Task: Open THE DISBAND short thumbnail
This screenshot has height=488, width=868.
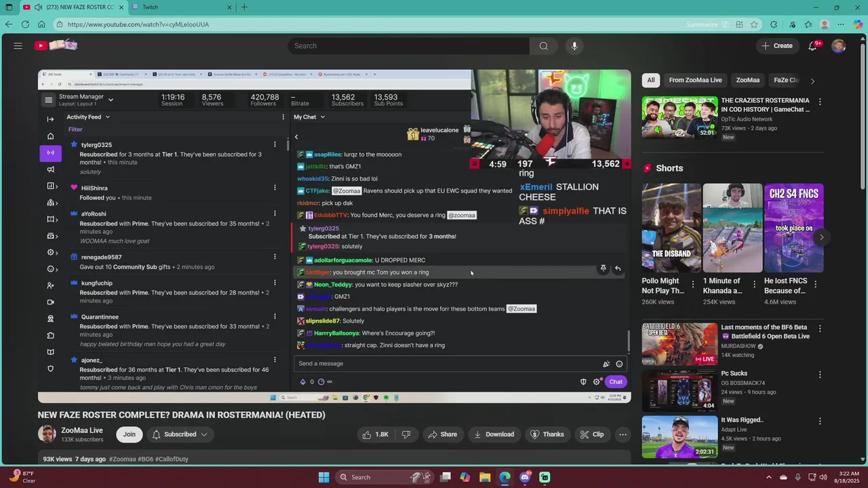Action: 671,228
